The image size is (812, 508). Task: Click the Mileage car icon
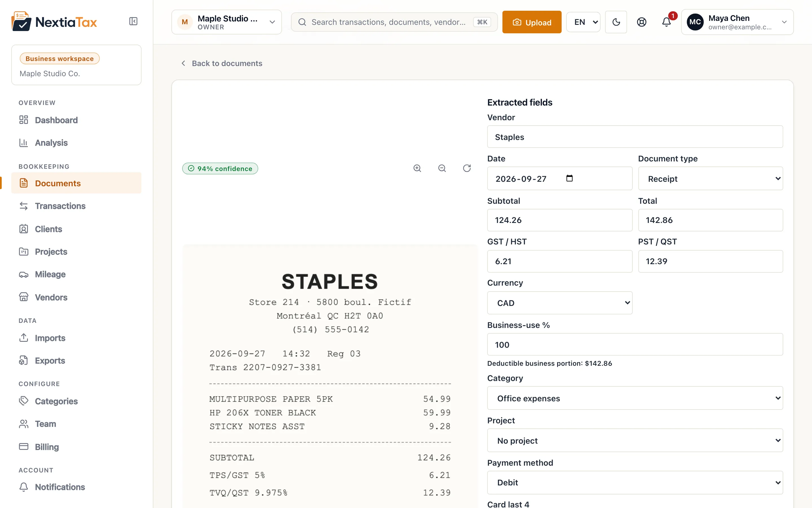(23, 275)
